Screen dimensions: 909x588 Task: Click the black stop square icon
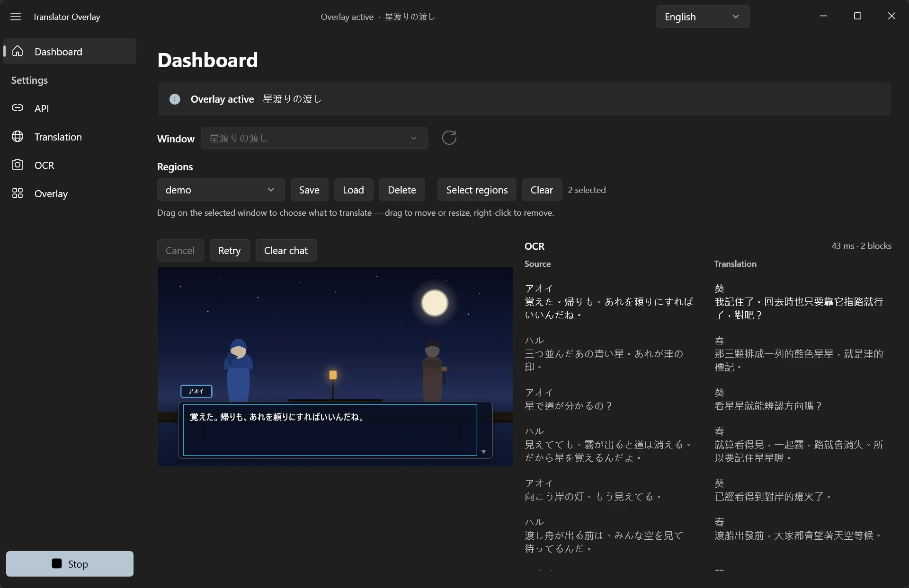click(x=57, y=563)
